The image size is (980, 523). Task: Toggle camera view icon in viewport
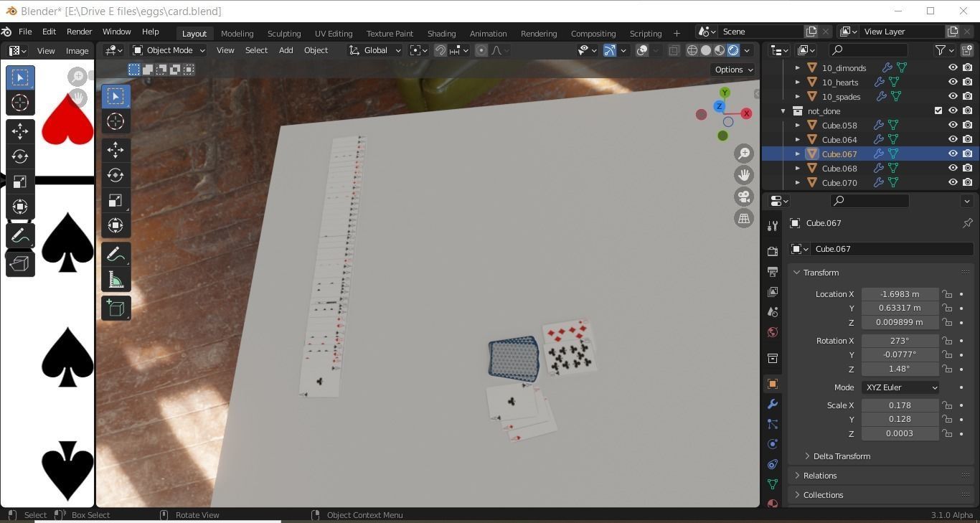tap(744, 197)
